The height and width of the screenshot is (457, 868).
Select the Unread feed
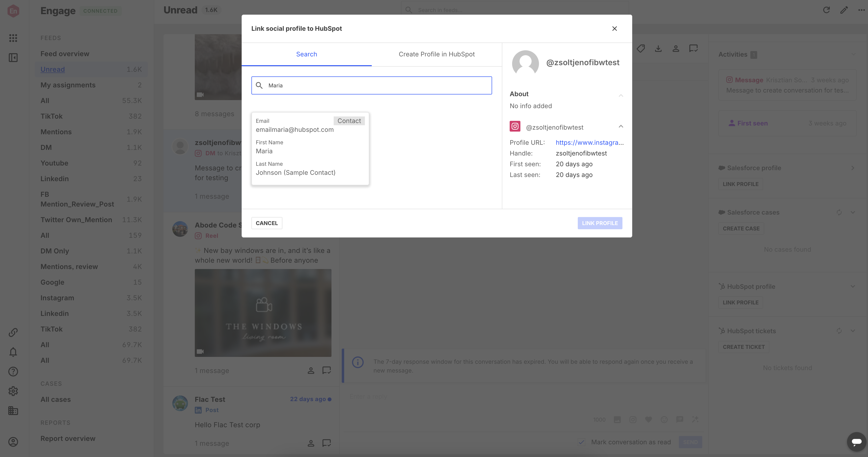click(91, 69)
